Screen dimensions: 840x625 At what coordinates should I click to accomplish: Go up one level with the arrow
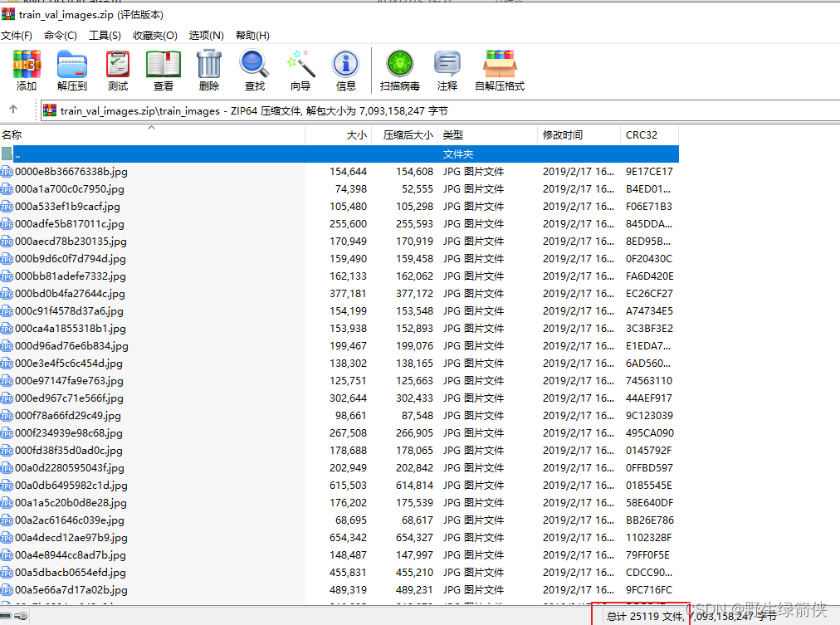13,110
